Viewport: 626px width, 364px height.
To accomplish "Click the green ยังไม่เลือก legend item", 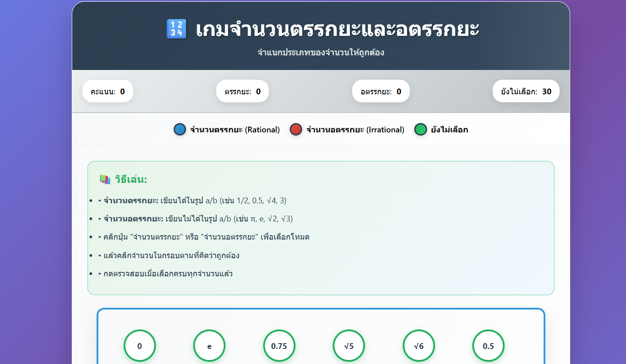I will pos(441,130).
